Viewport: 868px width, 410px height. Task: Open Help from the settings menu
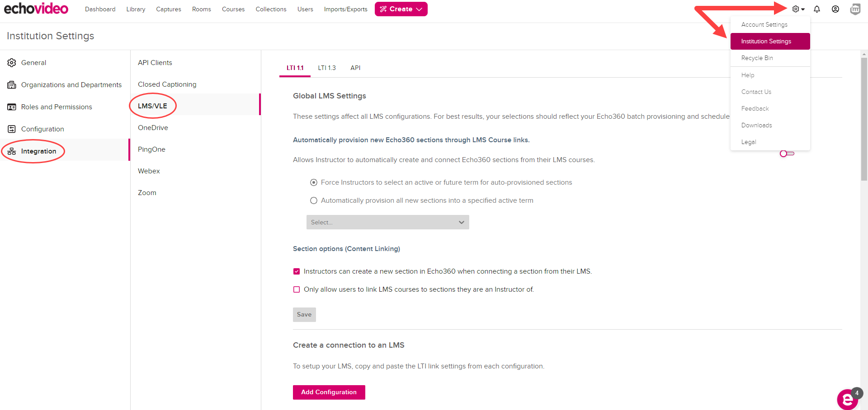pyautogui.click(x=770, y=75)
